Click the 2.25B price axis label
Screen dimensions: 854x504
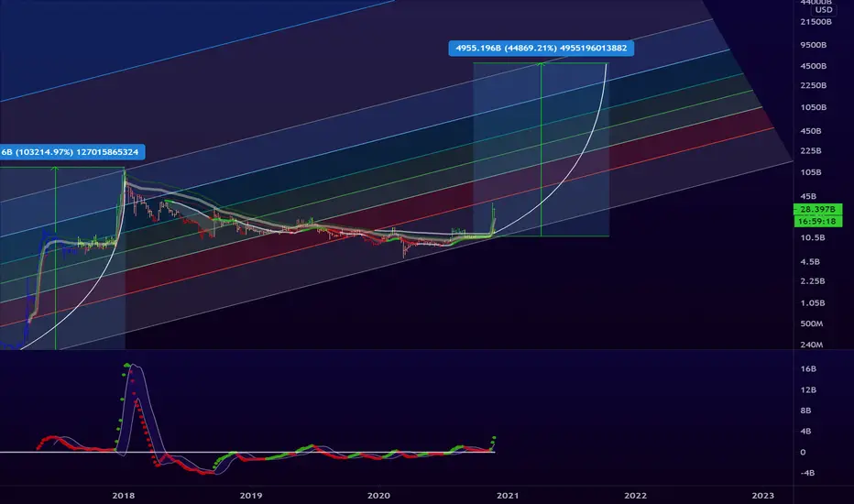click(x=812, y=281)
